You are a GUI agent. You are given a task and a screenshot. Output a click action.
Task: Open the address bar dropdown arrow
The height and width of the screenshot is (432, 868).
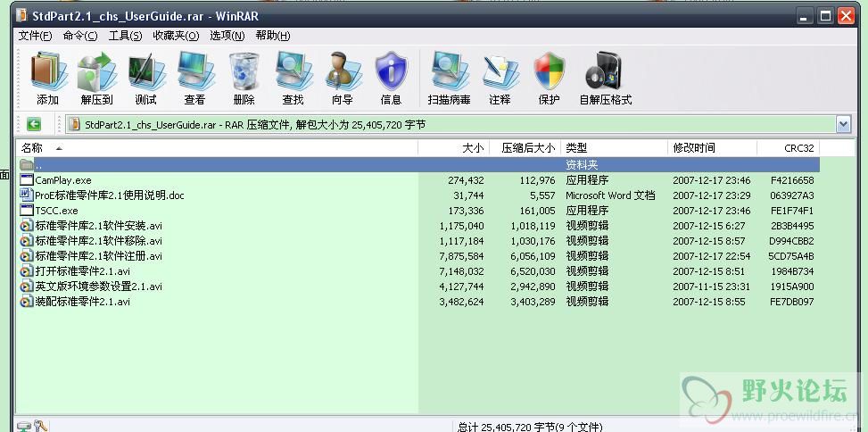pos(843,125)
